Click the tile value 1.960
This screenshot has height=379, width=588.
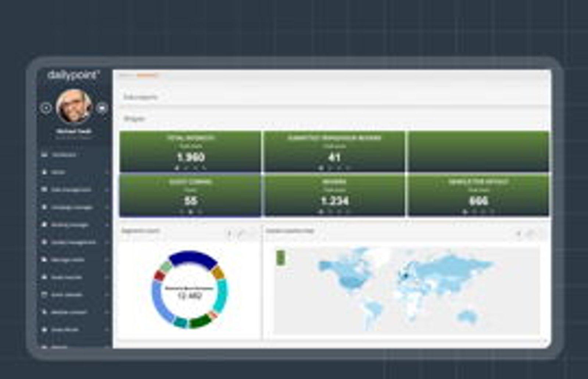click(190, 157)
